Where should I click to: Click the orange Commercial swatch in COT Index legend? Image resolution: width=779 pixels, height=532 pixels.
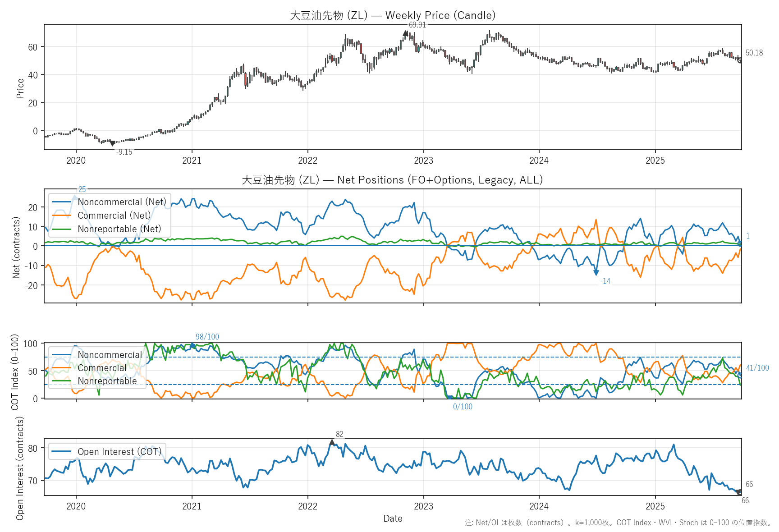tap(62, 368)
